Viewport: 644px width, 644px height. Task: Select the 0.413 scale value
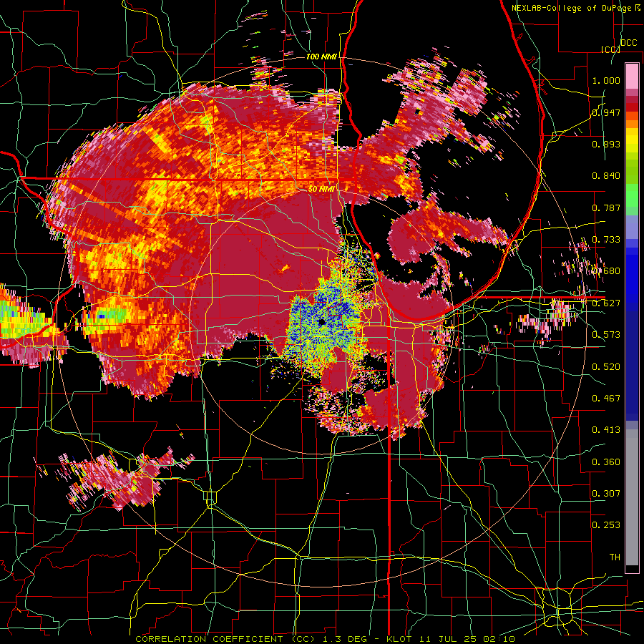(606, 430)
